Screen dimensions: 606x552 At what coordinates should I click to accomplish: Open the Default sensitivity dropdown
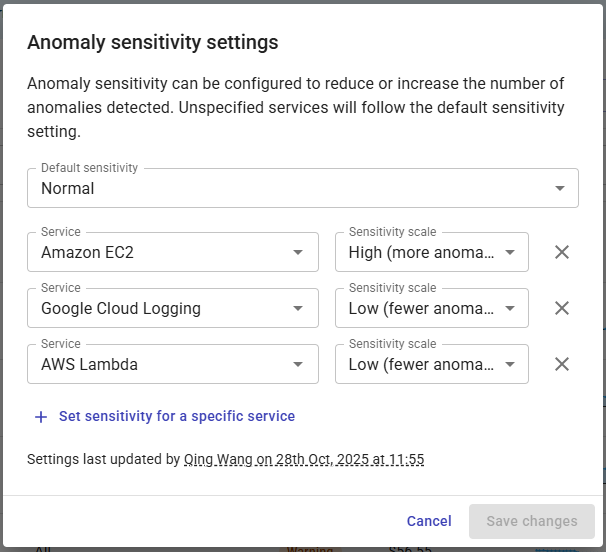302,188
